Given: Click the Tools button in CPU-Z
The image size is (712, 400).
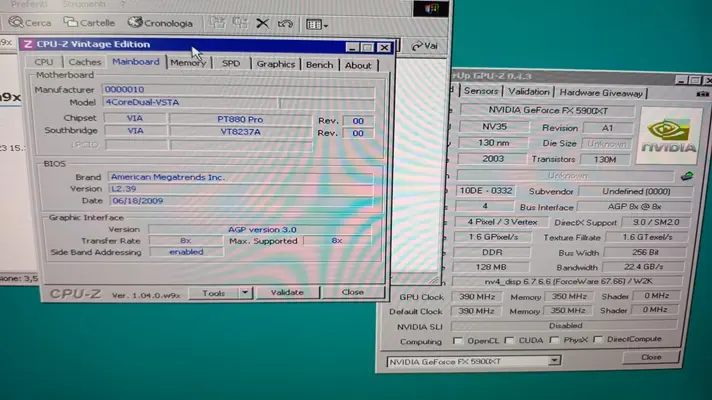Looking at the screenshot, I should tap(213, 293).
